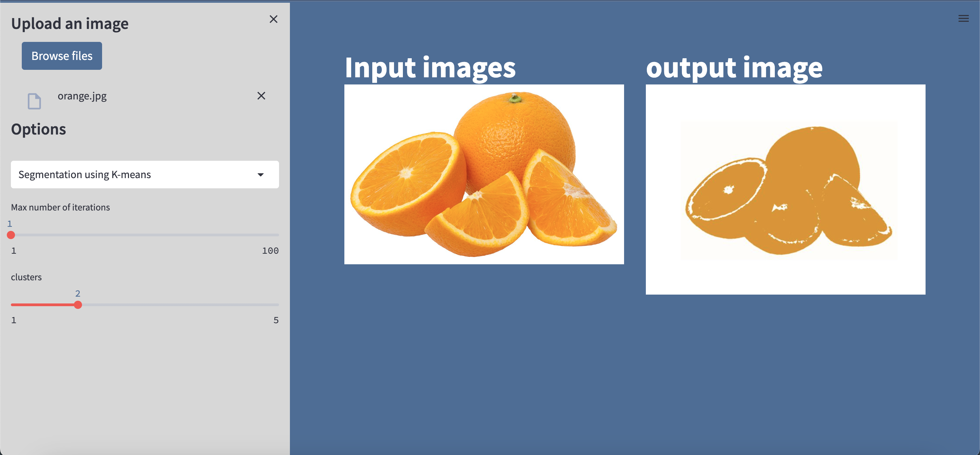
Task: Click the input orange image
Action: [x=484, y=174]
